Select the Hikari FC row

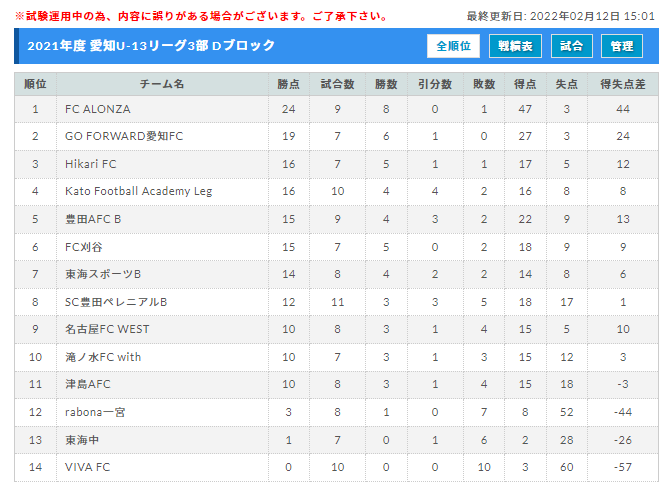pyautogui.click(x=336, y=164)
